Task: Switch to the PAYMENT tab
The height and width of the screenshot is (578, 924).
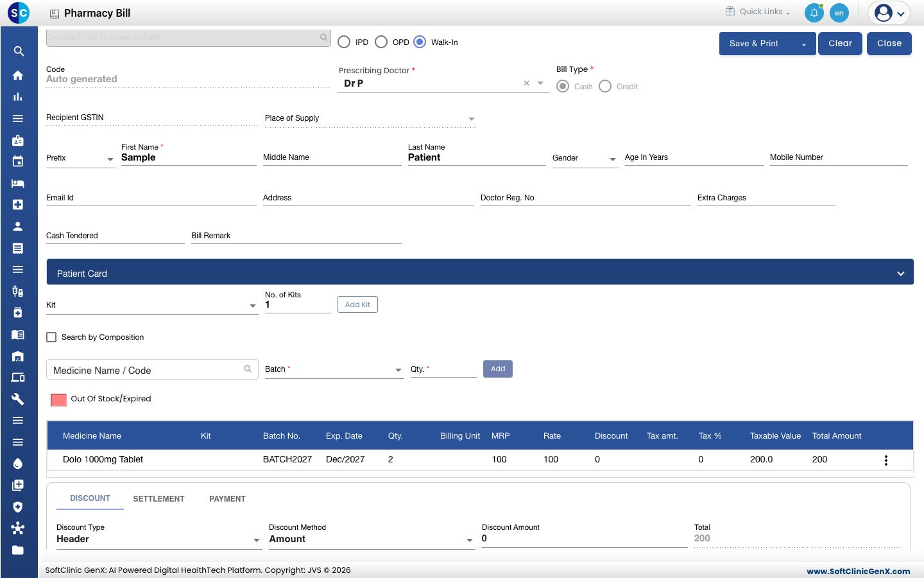Action: [227, 499]
